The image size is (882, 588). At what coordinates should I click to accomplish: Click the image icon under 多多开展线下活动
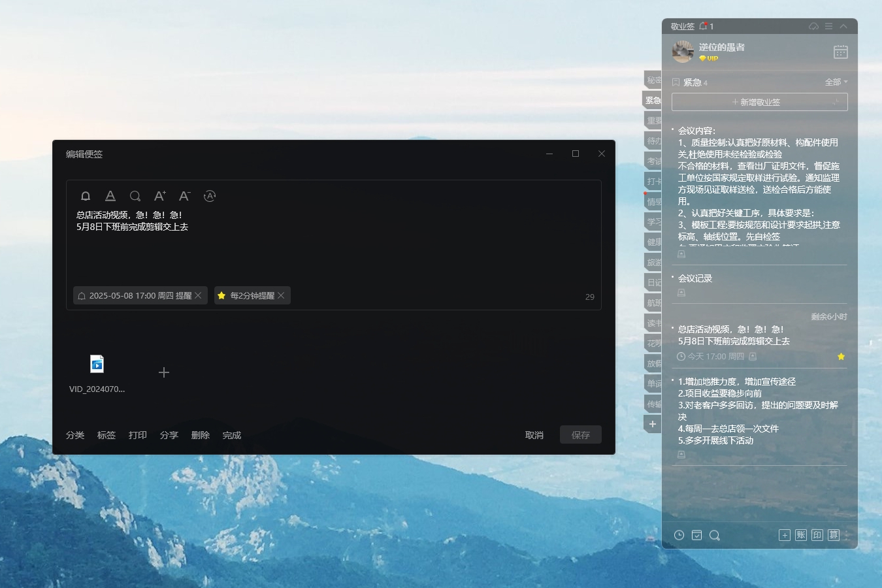[681, 455]
